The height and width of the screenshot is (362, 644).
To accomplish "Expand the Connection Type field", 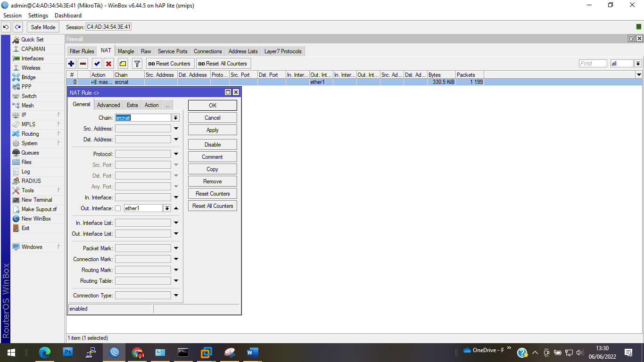I will point(176,296).
